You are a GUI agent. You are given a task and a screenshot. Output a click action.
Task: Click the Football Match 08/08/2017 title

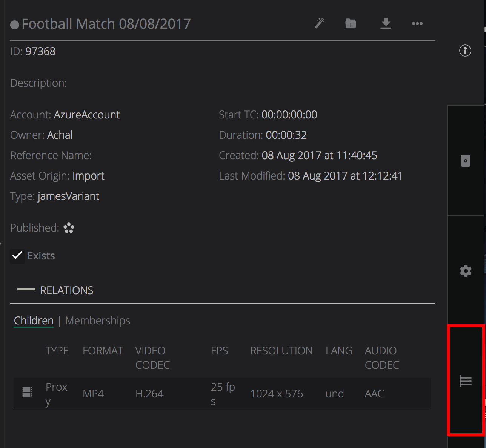point(106,24)
